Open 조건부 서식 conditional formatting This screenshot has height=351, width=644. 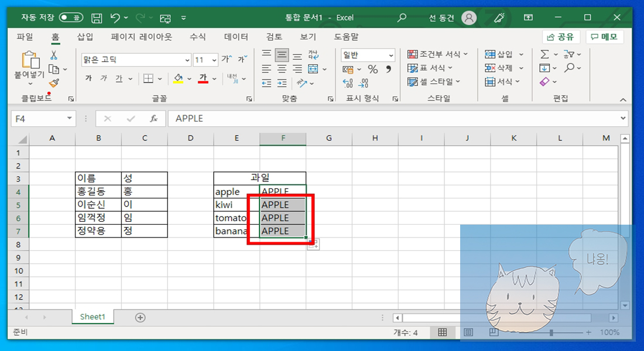pos(438,54)
